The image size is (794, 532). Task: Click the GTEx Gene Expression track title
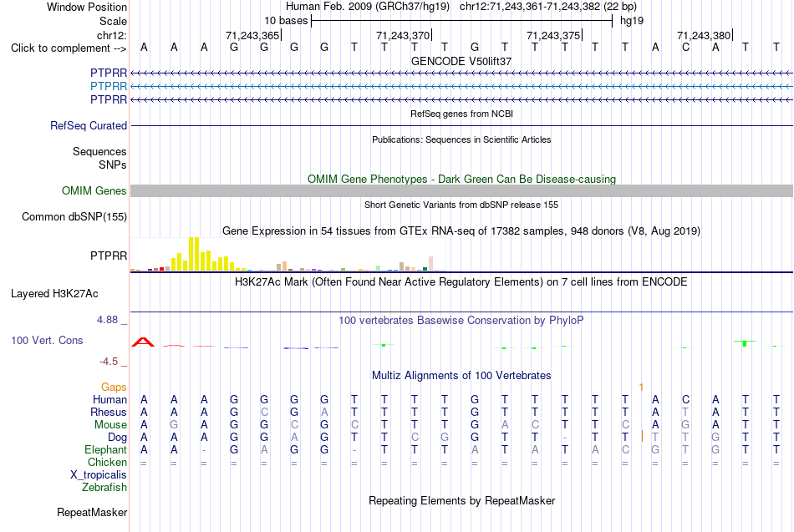(x=461, y=231)
